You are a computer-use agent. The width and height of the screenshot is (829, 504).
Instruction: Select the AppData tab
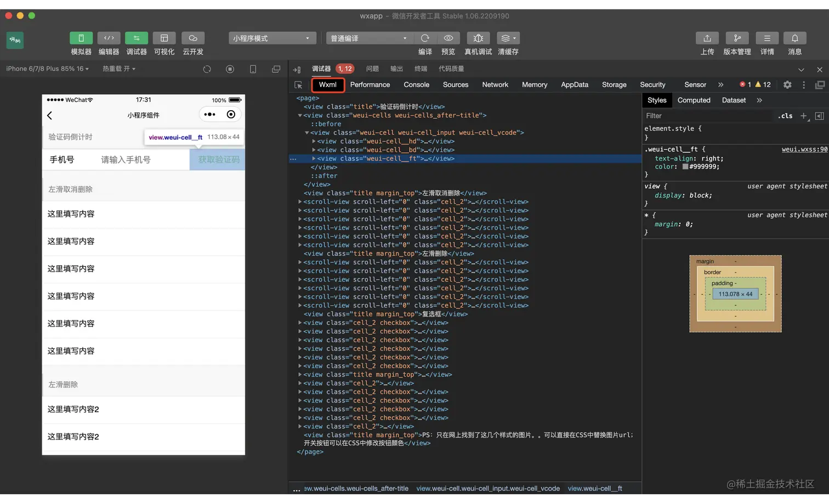pyautogui.click(x=575, y=84)
